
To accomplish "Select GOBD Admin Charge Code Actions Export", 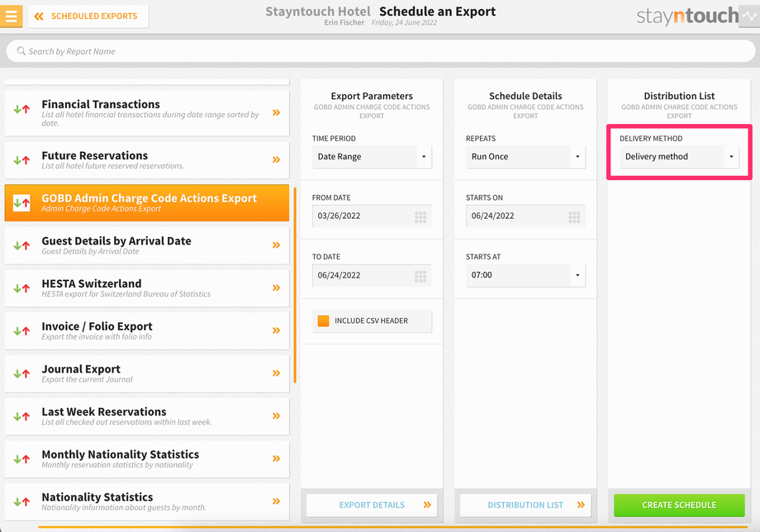I will tap(147, 202).
